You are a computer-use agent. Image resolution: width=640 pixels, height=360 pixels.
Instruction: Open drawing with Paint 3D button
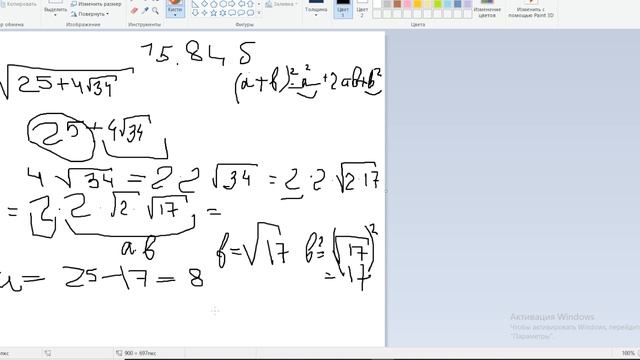531,10
